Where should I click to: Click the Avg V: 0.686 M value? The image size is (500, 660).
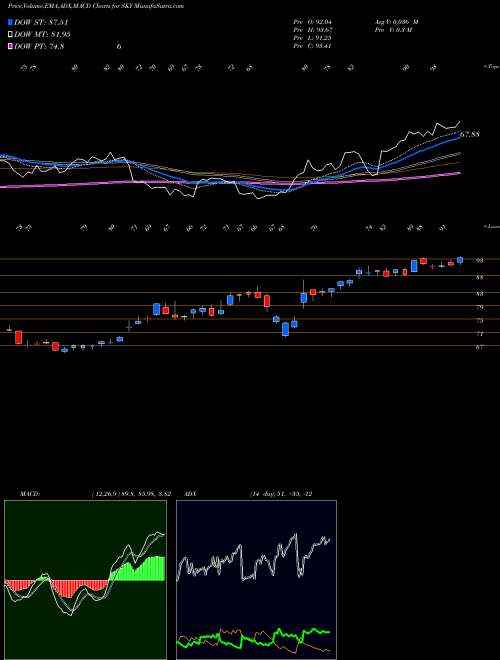tap(395, 22)
